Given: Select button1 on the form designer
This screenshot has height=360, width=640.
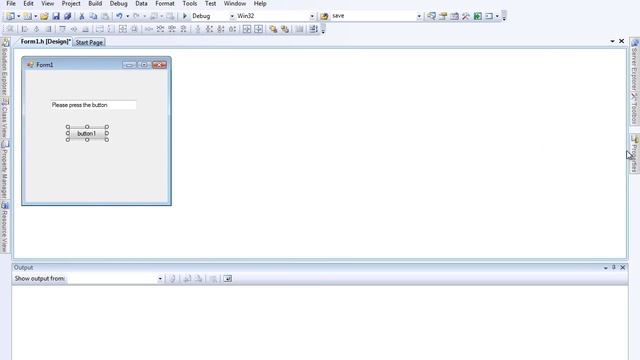Looking at the screenshot, I should tap(87, 133).
